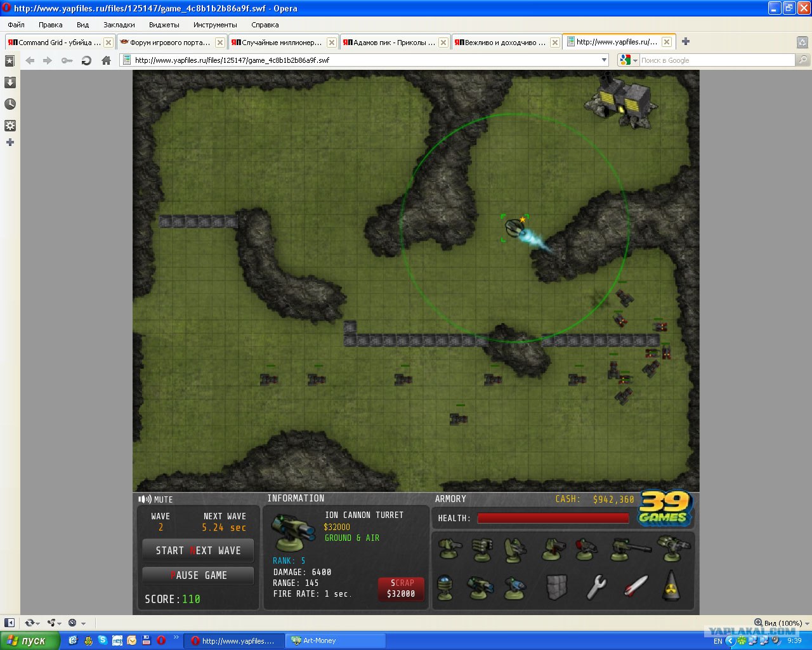Open the history clock side panel
The width and height of the screenshot is (812, 650).
tap(10, 104)
